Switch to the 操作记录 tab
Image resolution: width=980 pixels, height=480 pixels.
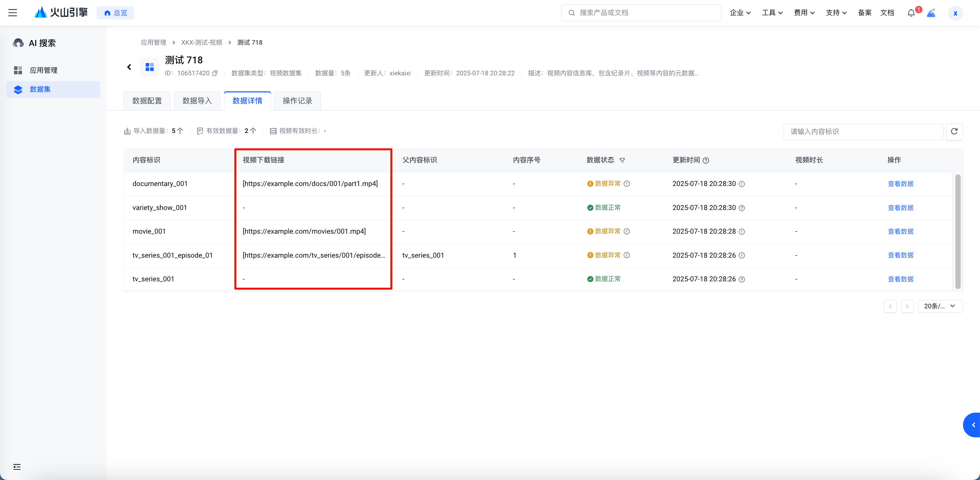[x=297, y=101]
